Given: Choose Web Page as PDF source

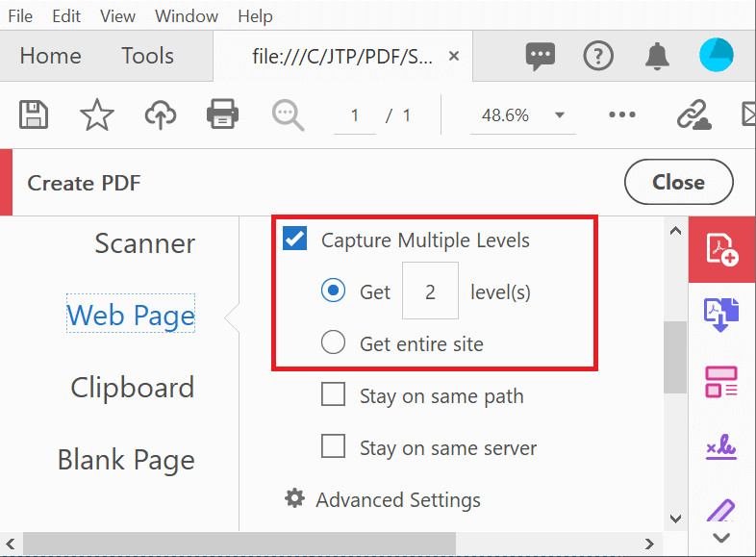Looking at the screenshot, I should pos(131,315).
